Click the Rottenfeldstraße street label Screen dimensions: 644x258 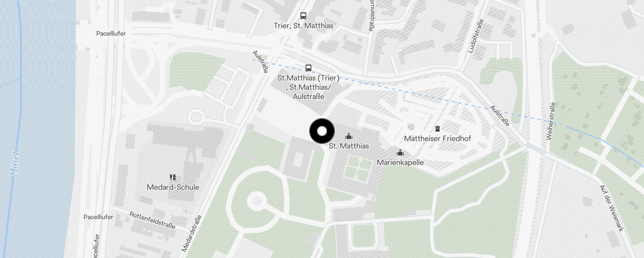pos(152,220)
